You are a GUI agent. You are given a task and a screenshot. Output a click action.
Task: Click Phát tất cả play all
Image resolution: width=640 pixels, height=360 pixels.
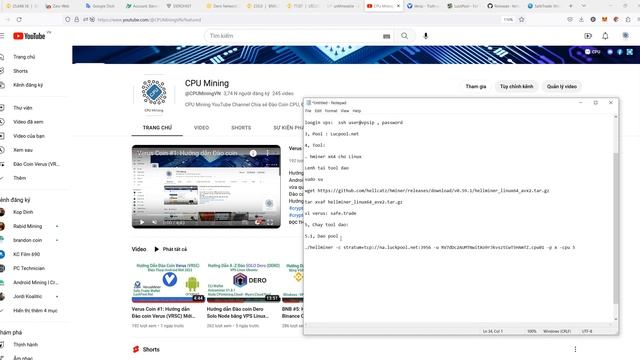171,249
